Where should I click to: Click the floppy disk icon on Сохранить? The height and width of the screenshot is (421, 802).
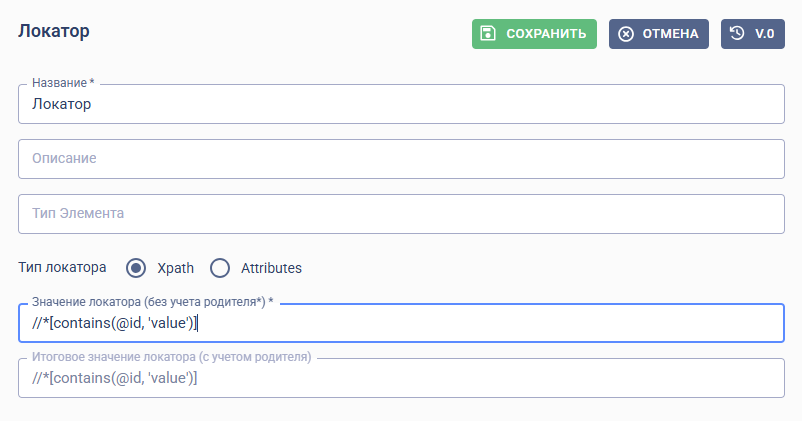point(488,34)
